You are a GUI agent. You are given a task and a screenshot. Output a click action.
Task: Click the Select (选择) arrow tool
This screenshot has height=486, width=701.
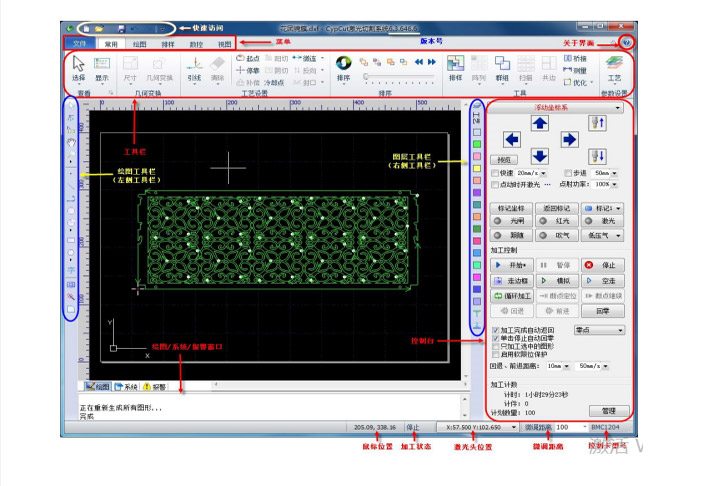[x=79, y=68]
